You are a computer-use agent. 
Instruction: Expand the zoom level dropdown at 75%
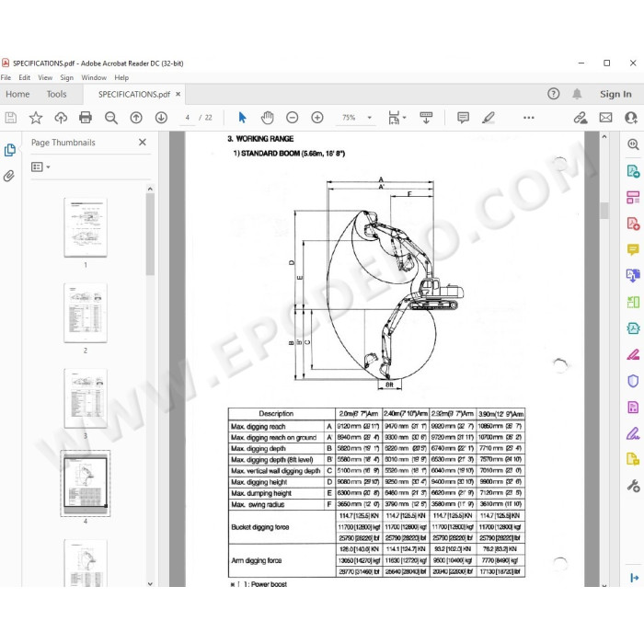pyautogui.click(x=369, y=118)
